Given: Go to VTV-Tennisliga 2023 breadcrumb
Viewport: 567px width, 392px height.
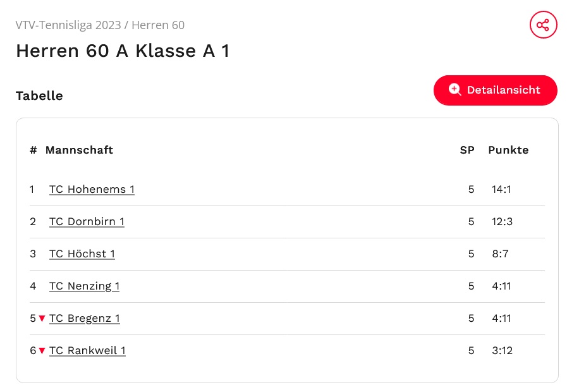Looking at the screenshot, I should pos(68,25).
